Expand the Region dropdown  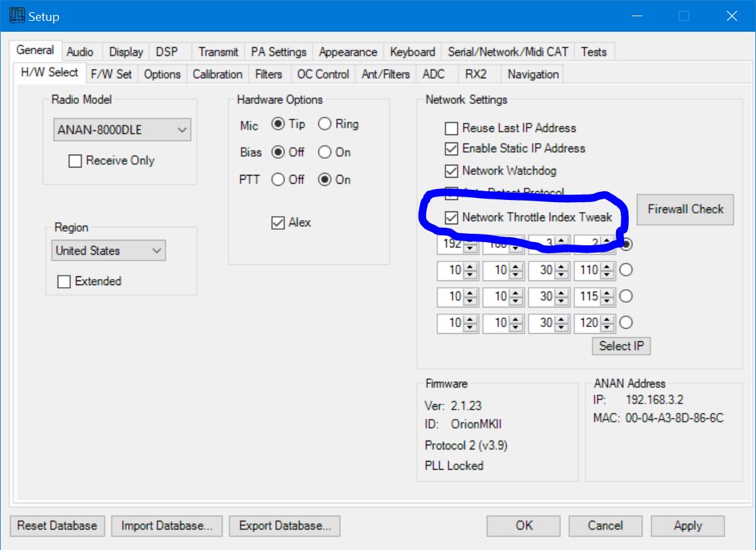(x=109, y=251)
